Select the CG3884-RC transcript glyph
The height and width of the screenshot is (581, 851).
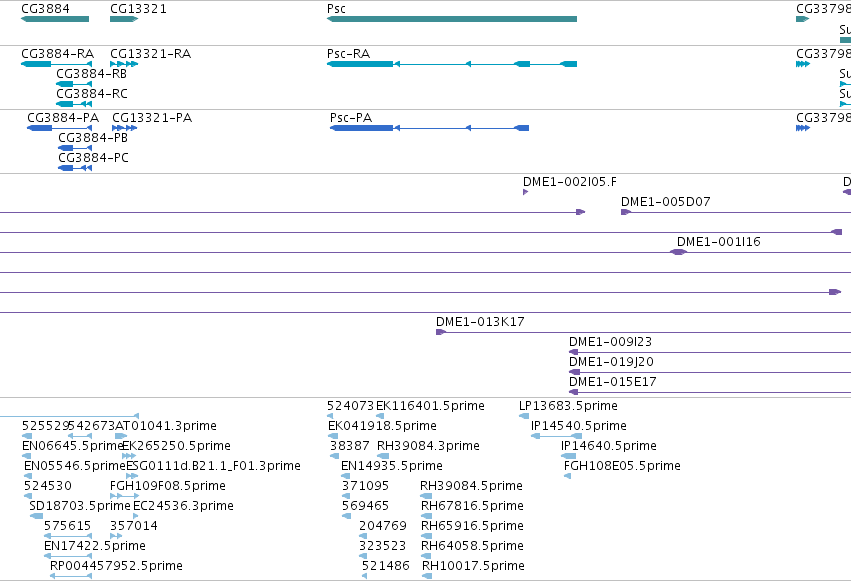[74, 104]
